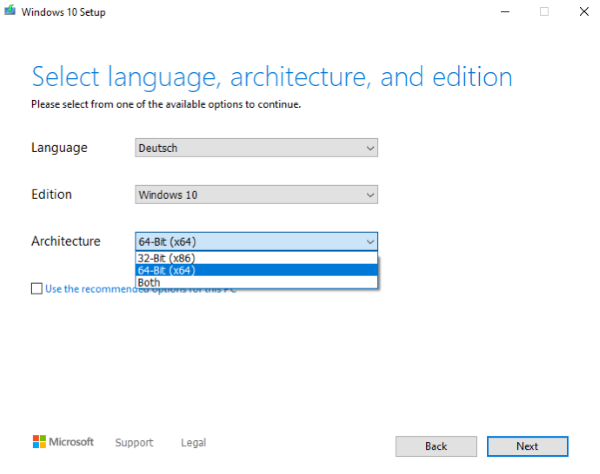Click the Edition label
This screenshot has width=600, height=474.
click(52, 194)
